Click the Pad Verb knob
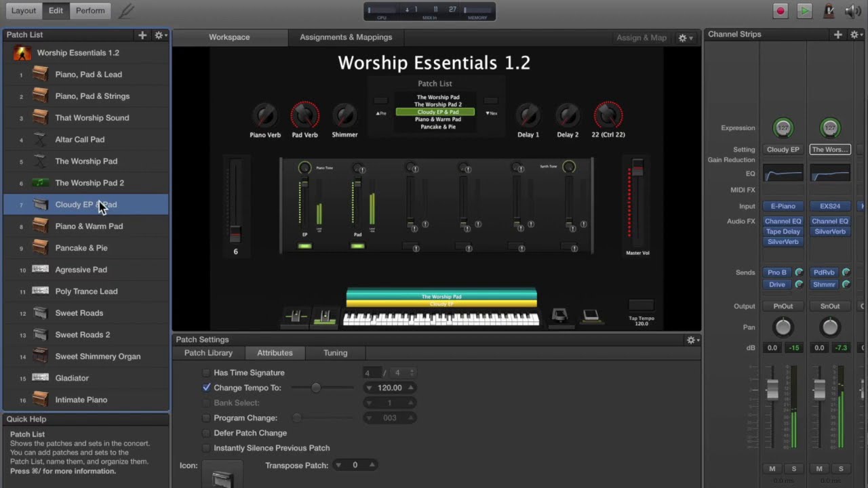The image size is (868, 488). (304, 115)
